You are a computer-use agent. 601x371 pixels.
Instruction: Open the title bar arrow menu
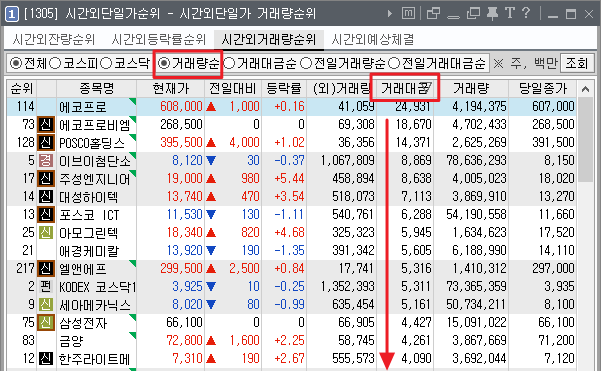(x=390, y=14)
